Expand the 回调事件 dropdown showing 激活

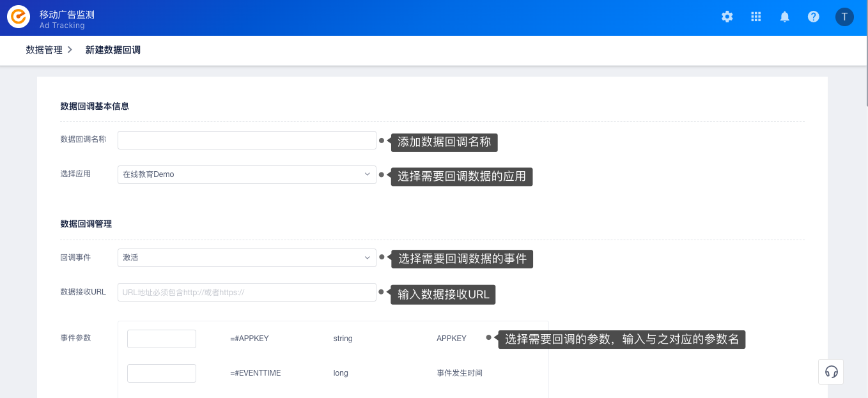point(247,257)
